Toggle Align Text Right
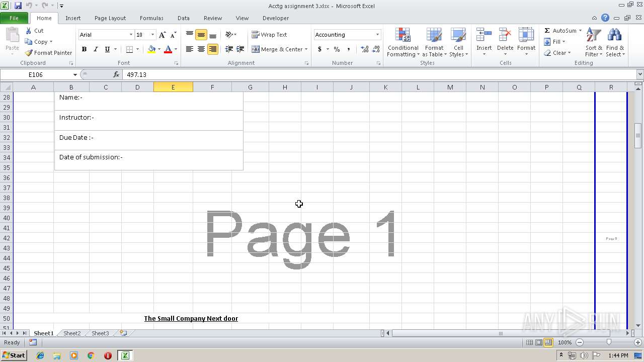The width and height of the screenshot is (644, 362). [213, 49]
